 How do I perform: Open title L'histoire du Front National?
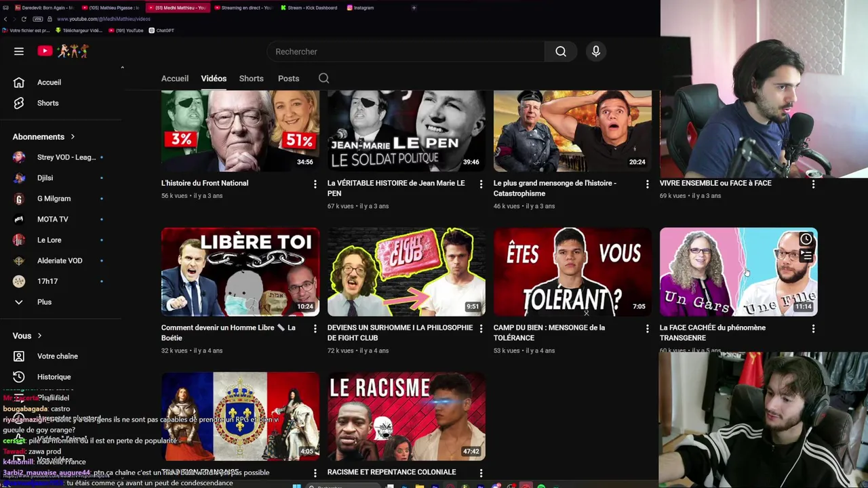[205, 183]
